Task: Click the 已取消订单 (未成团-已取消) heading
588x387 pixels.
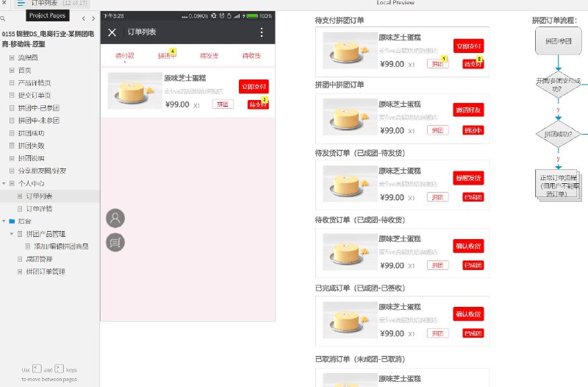Action: [360, 359]
